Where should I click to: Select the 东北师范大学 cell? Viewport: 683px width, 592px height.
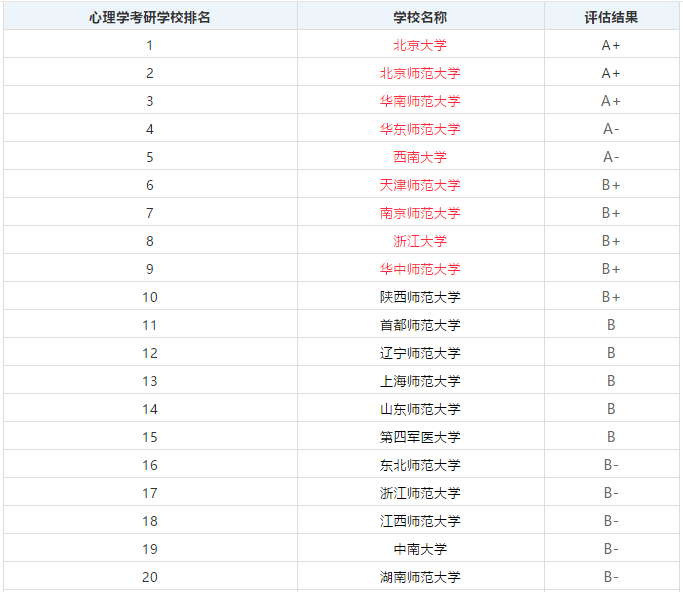[x=421, y=465]
